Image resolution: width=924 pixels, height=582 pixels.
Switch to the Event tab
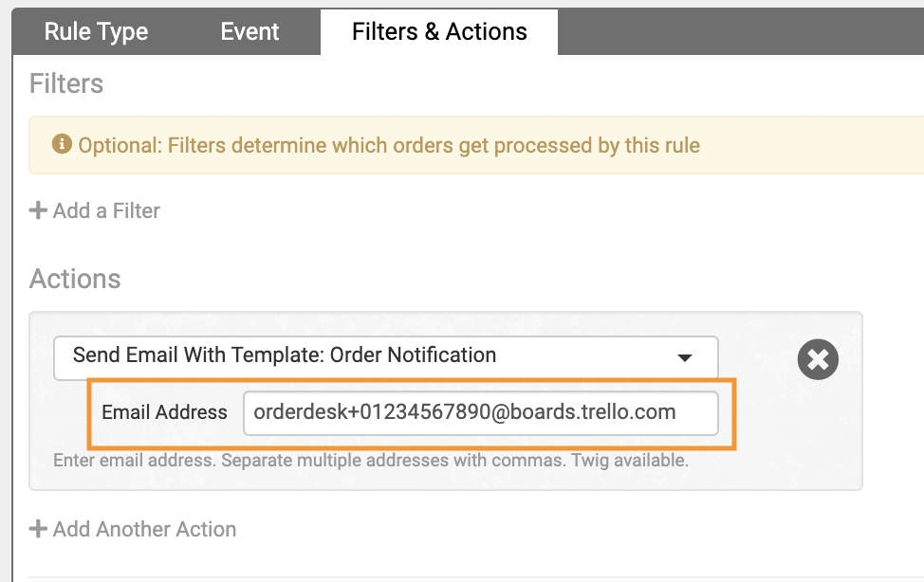249,31
